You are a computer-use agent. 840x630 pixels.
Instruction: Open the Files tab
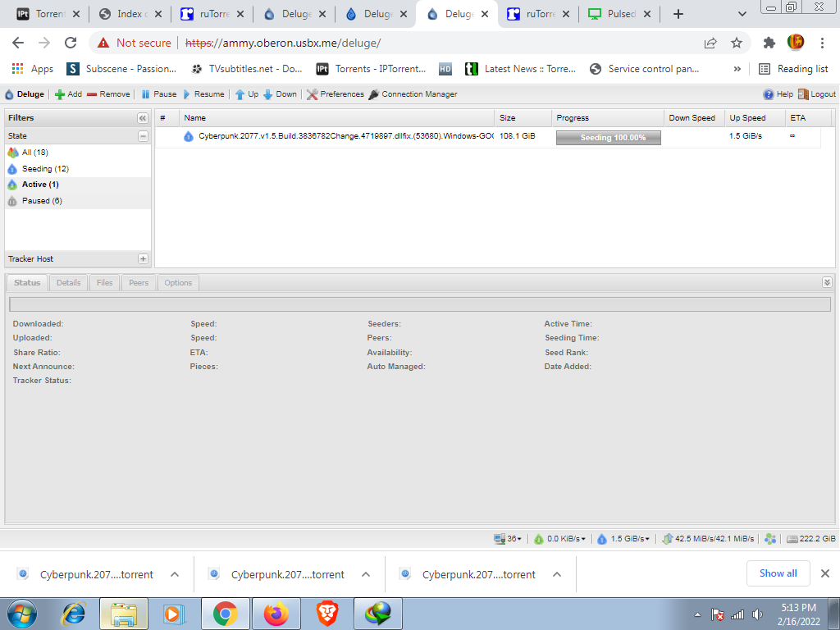click(x=105, y=283)
